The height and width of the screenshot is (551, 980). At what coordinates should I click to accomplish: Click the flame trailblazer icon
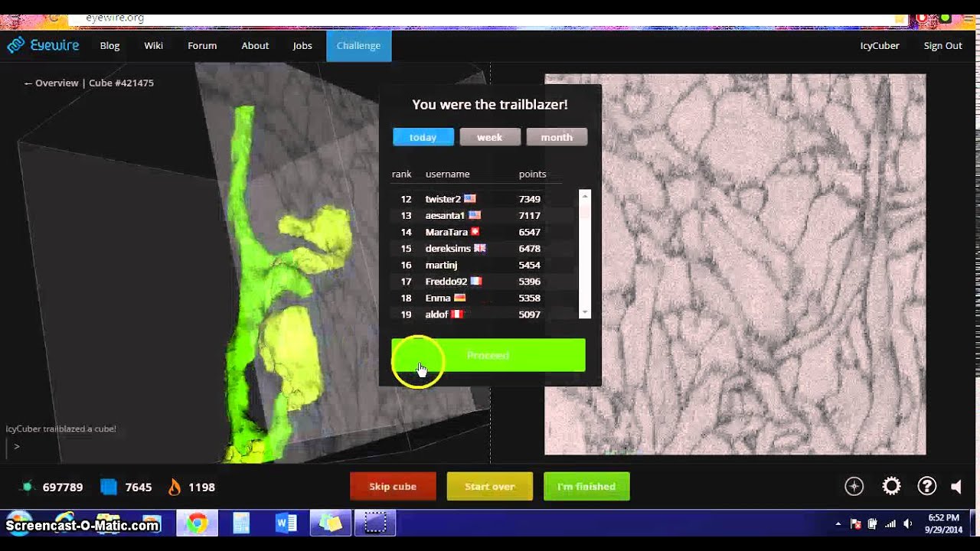pyautogui.click(x=175, y=487)
